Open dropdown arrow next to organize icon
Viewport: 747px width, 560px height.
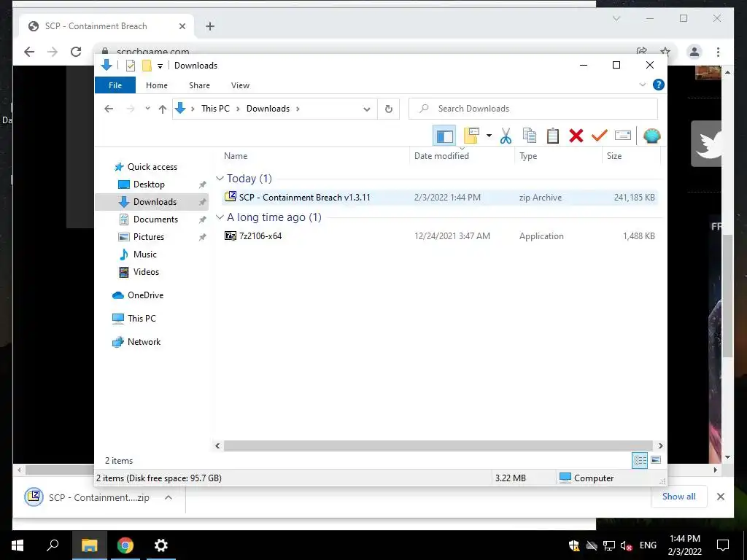pos(489,136)
